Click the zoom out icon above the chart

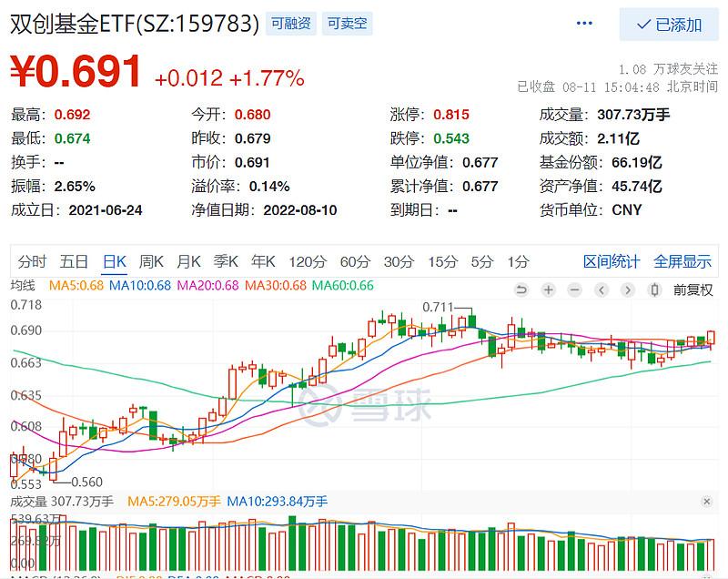click(574, 289)
